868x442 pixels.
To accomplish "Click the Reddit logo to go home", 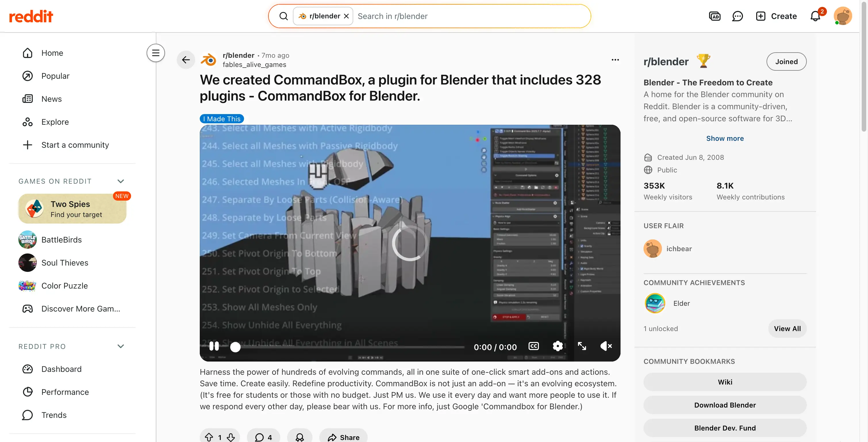I will coord(31,16).
